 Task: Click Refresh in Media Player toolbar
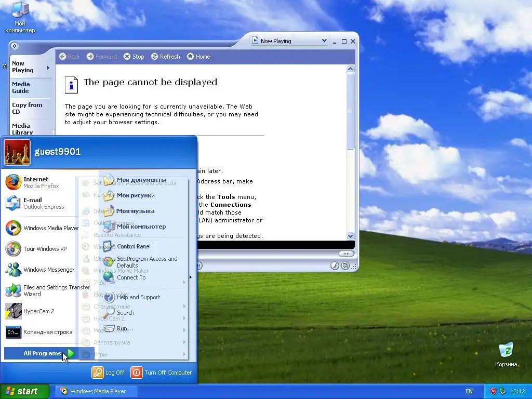coord(166,56)
